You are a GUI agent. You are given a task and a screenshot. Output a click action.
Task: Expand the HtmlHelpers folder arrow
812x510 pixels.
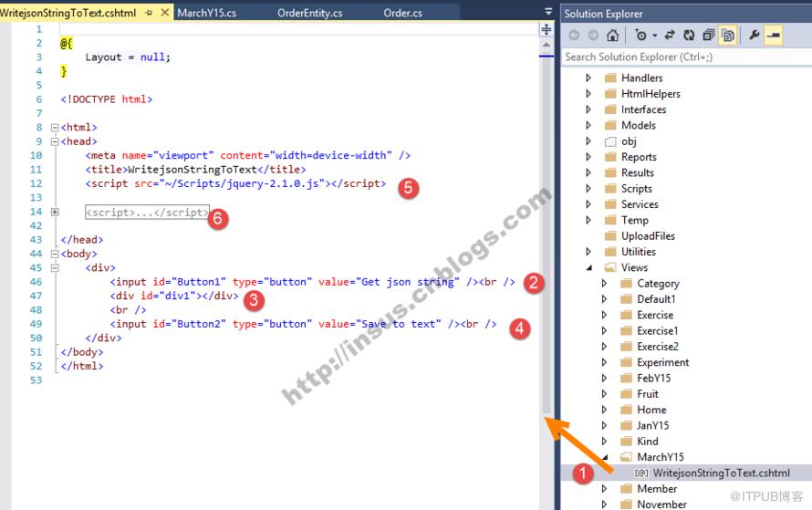point(588,94)
